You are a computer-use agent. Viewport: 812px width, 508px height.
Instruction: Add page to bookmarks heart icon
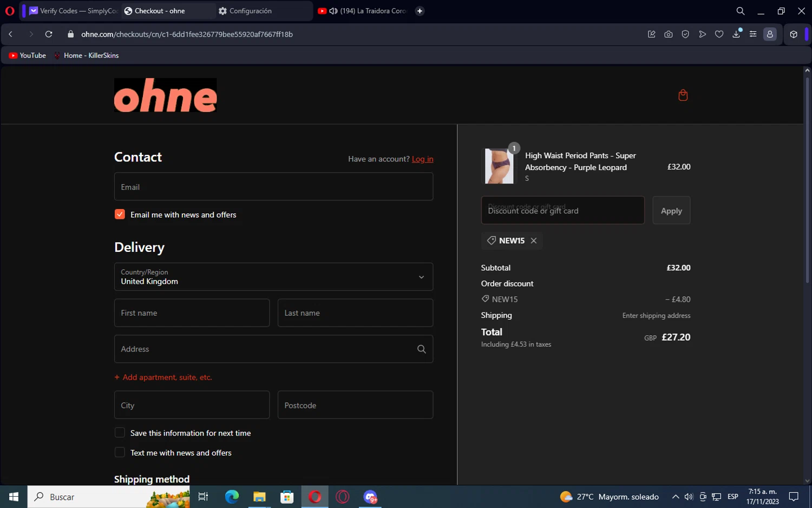click(719, 34)
